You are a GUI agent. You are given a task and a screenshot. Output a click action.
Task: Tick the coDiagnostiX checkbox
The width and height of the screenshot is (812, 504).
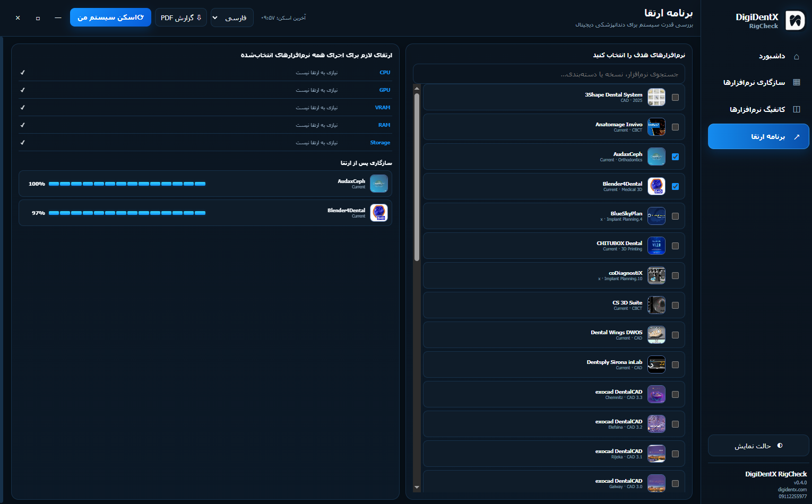pyautogui.click(x=675, y=275)
